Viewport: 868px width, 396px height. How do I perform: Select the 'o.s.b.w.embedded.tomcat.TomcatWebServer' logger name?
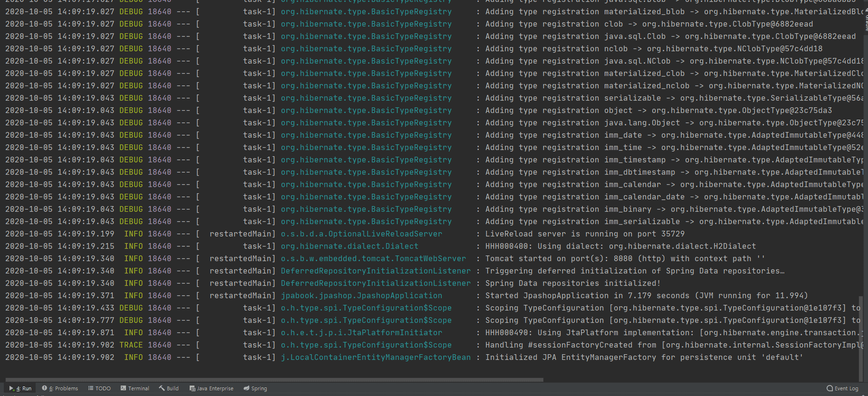[x=373, y=258]
